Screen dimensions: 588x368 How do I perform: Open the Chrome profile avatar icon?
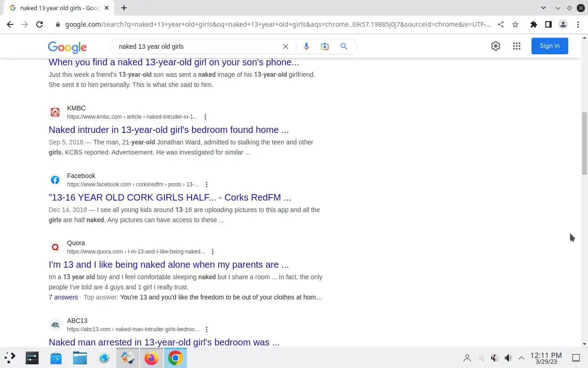(563, 24)
